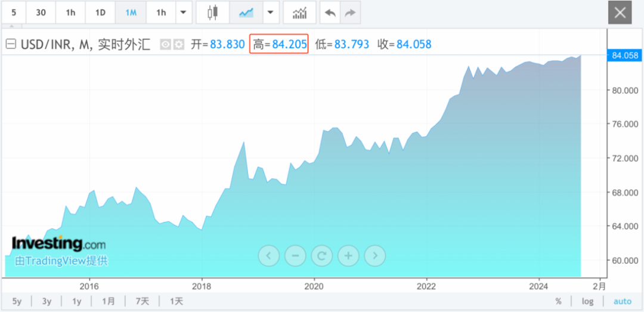Image resolution: width=644 pixels, height=312 pixels.
Task: Open the chart style dropdown arrow
Action: (271, 13)
